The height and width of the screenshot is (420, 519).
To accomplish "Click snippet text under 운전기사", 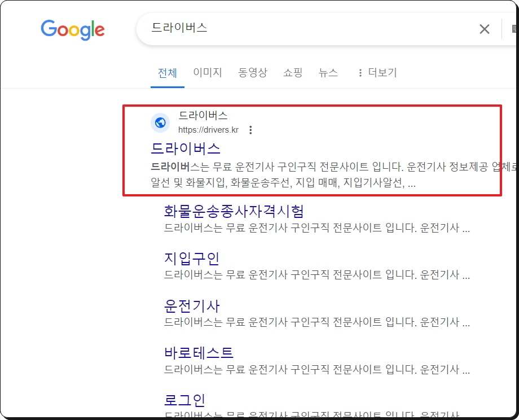I will point(317,322).
